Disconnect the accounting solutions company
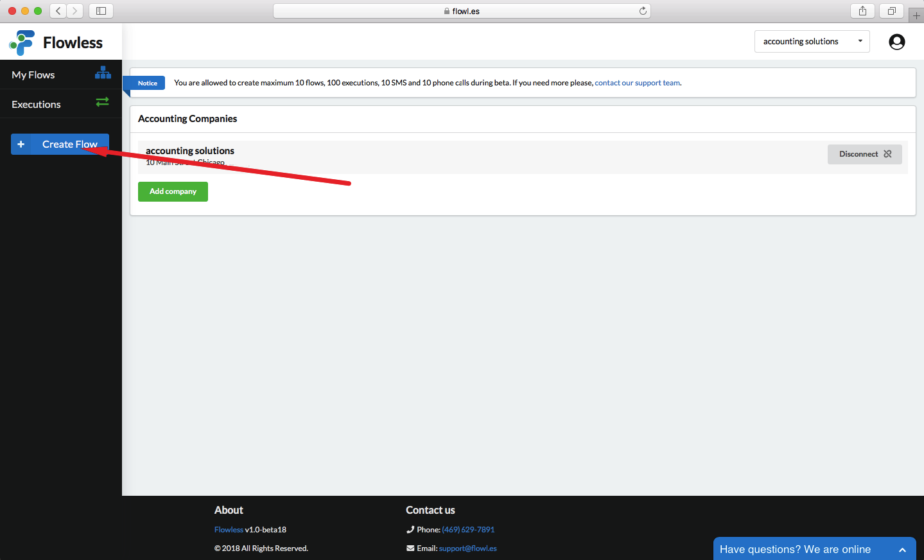Viewport: 924px width, 560px height. 864,154
